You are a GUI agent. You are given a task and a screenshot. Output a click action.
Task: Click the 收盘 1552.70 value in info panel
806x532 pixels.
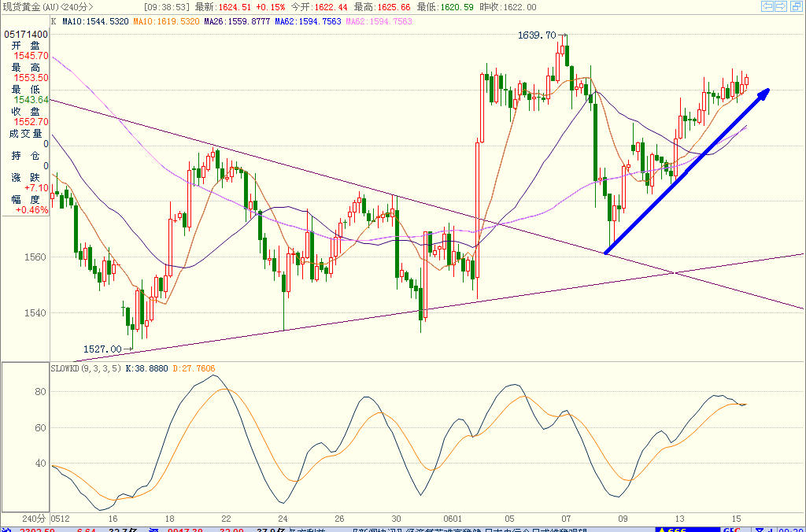(31, 122)
